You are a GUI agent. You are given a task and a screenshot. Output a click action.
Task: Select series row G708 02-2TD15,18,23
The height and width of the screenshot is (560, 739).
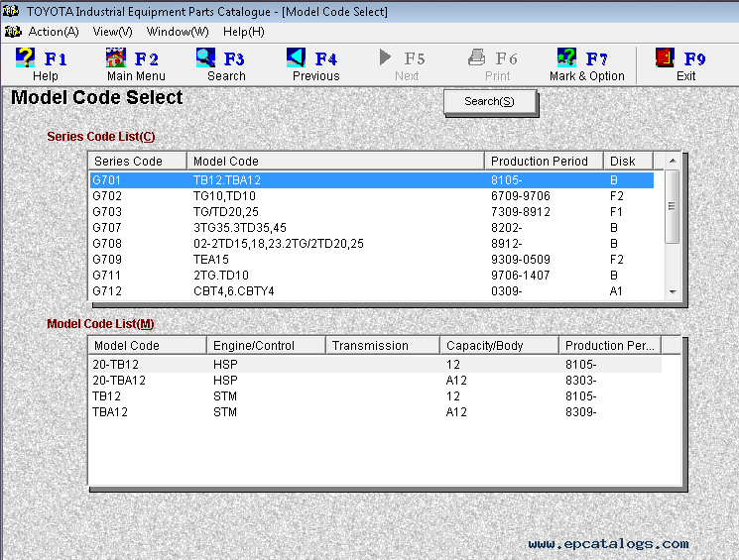[372, 244]
